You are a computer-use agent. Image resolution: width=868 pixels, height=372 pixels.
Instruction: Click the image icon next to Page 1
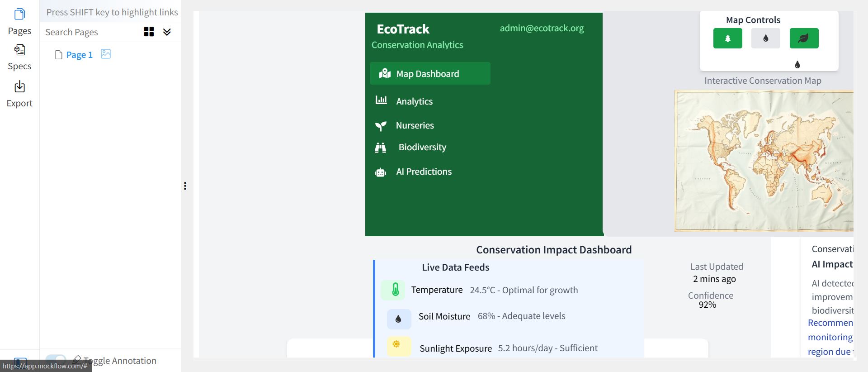[x=106, y=54]
